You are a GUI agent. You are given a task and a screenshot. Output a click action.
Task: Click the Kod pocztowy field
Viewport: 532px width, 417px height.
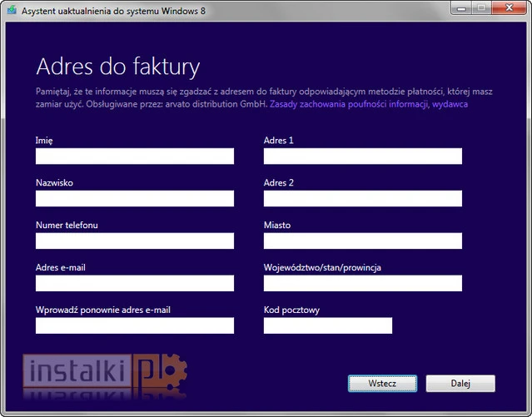click(327, 325)
